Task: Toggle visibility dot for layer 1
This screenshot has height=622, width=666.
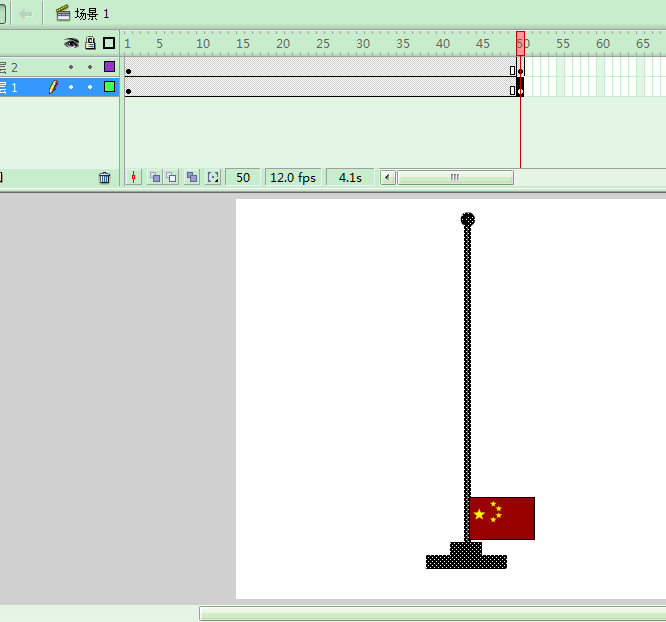Action: [71, 87]
